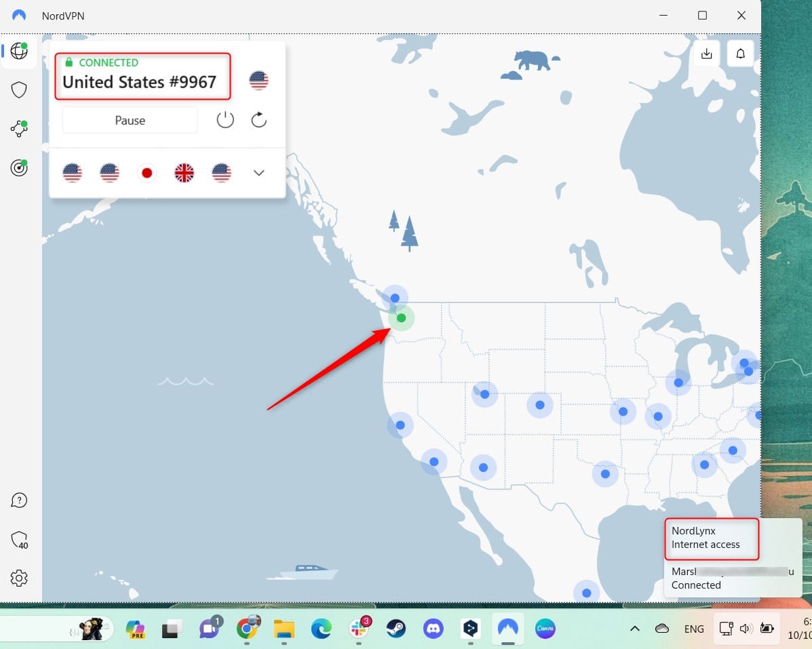Select the Arizona server marker on map
The image size is (812, 649).
pos(483,467)
